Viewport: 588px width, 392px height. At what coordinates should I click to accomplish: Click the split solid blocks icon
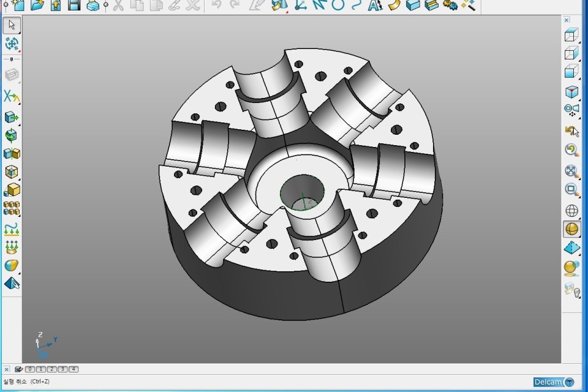pos(12,153)
